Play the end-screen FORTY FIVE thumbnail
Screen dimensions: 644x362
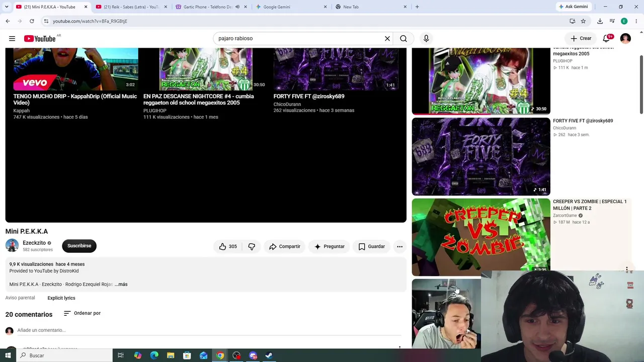click(x=336, y=69)
